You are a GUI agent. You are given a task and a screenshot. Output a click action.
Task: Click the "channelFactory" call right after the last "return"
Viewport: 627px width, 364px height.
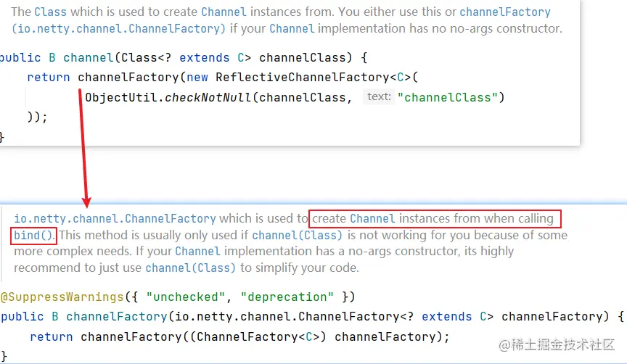click(131, 336)
